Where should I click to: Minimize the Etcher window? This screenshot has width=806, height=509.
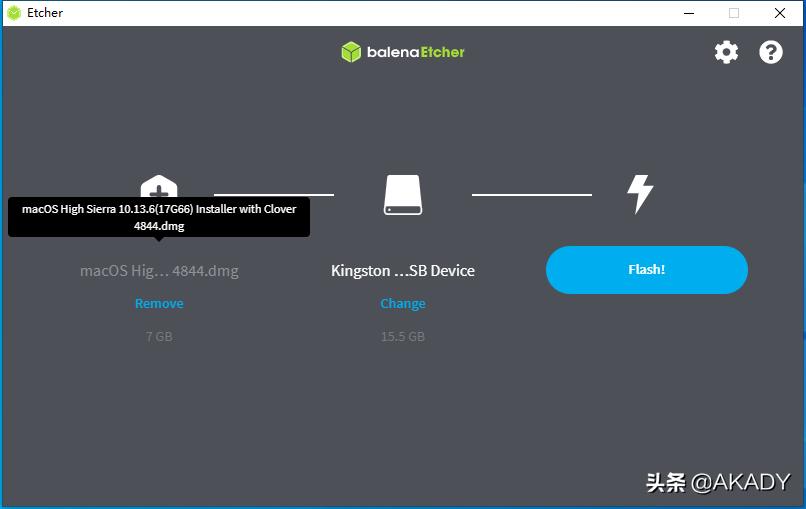click(x=689, y=13)
